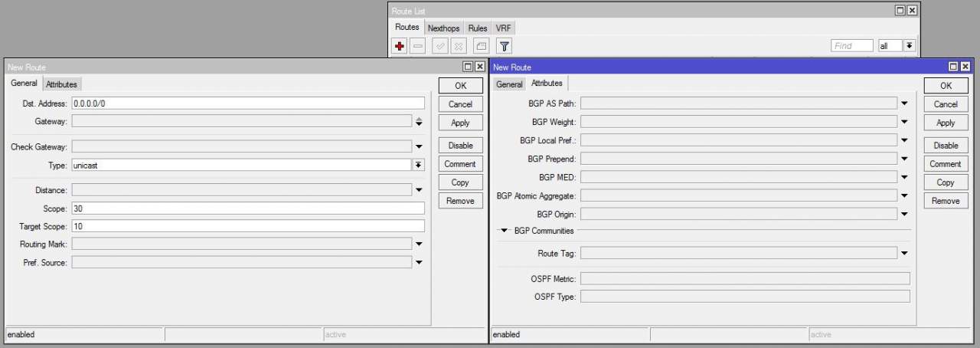Image resolution: width=980 pixels, height=348 pixels.
Task: Click the checkmark Enable icon in Route List
Action: (x=440, y=46)
